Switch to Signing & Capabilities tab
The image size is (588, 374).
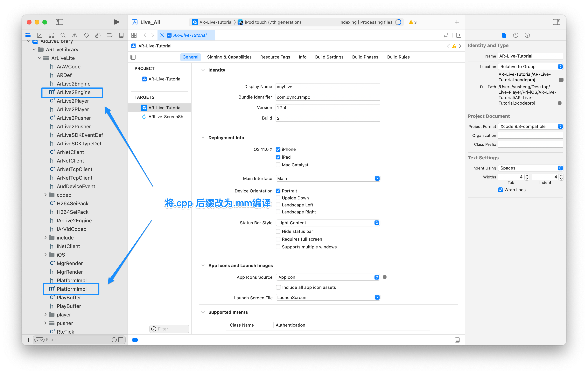pyautogui.click(x=229, y=57)
